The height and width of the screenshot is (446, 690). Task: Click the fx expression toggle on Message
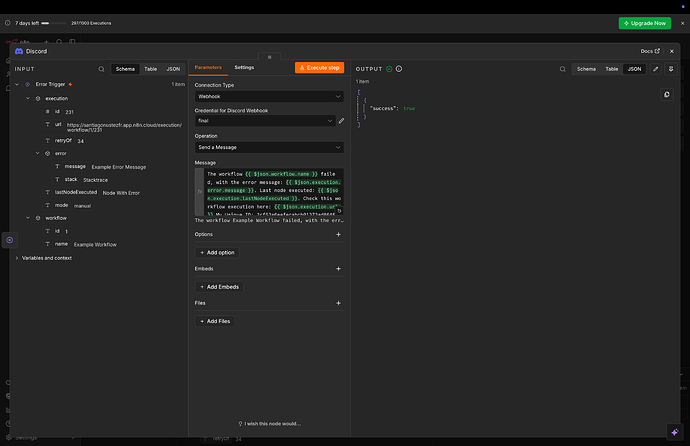(199, 191)
